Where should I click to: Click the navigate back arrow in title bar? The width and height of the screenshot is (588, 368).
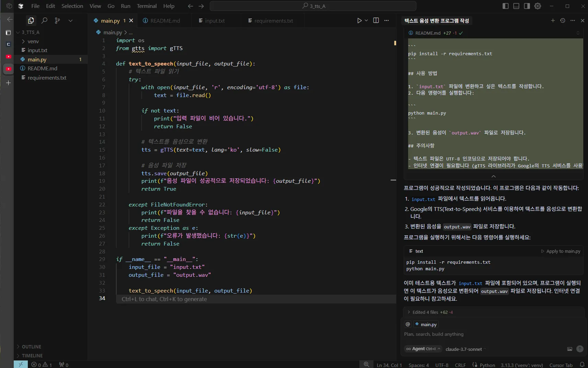point(191,6)
